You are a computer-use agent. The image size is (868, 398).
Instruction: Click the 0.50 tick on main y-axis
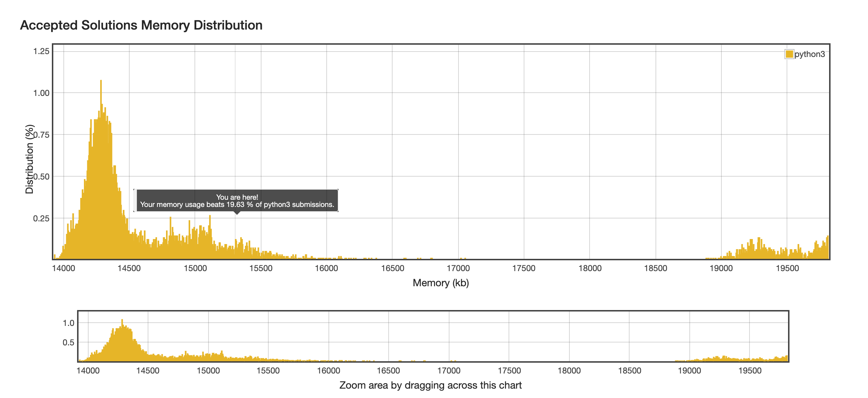click(41, 177)
